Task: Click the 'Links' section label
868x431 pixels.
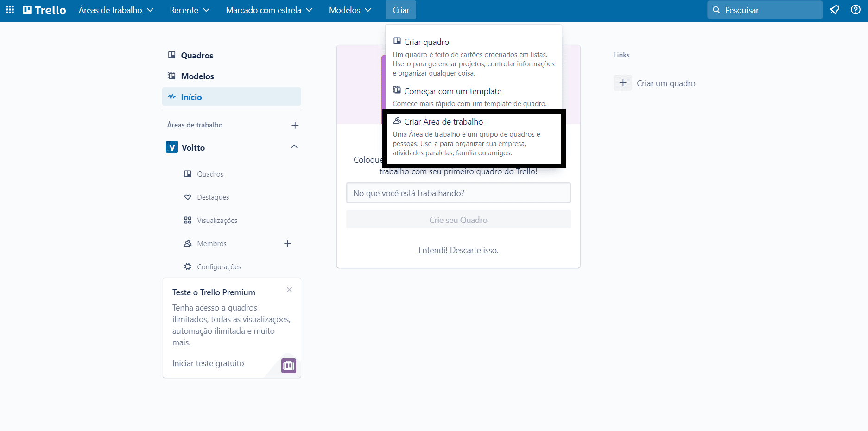Action: point(621,55)
